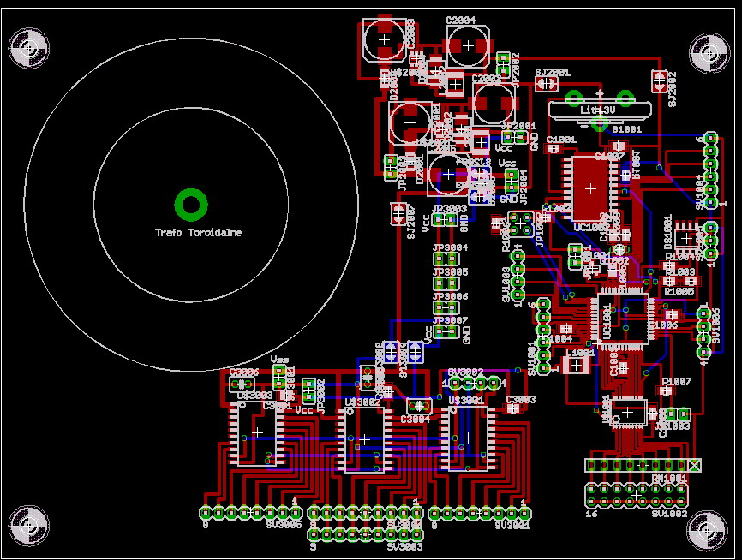Select jumper JP2004 pads
The image size is (742, 560).
510,181
